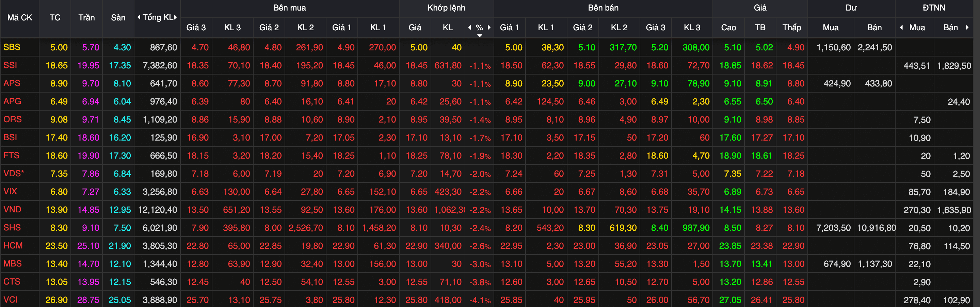
Task: Open the FTS ticker symbol
Action: [x=11, y=155]
